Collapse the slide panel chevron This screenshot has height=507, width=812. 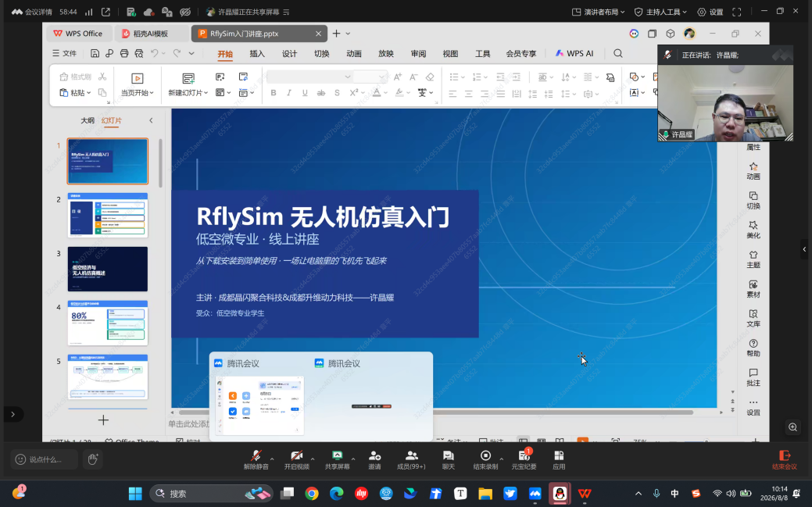[x=151, y=120]
